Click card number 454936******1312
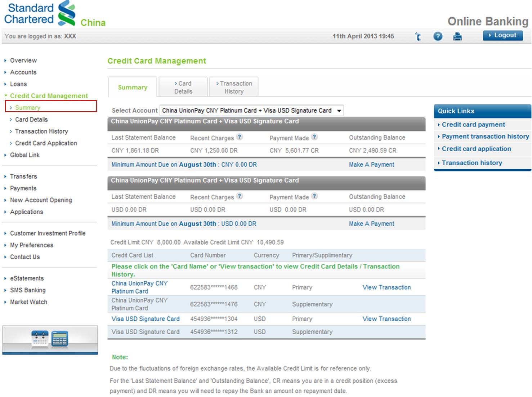This screenshot has width=532, height=397. [x=214, y=332]
